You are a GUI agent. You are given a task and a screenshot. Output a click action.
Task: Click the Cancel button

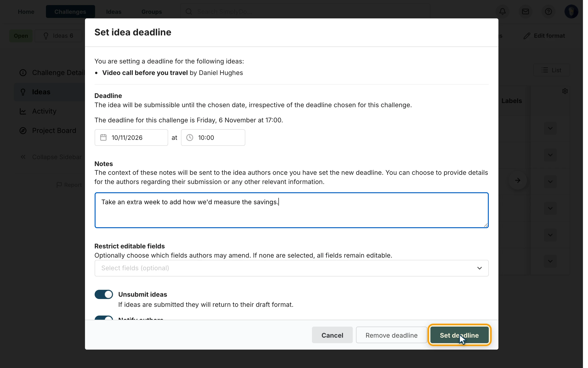click(x=332, y=335)
